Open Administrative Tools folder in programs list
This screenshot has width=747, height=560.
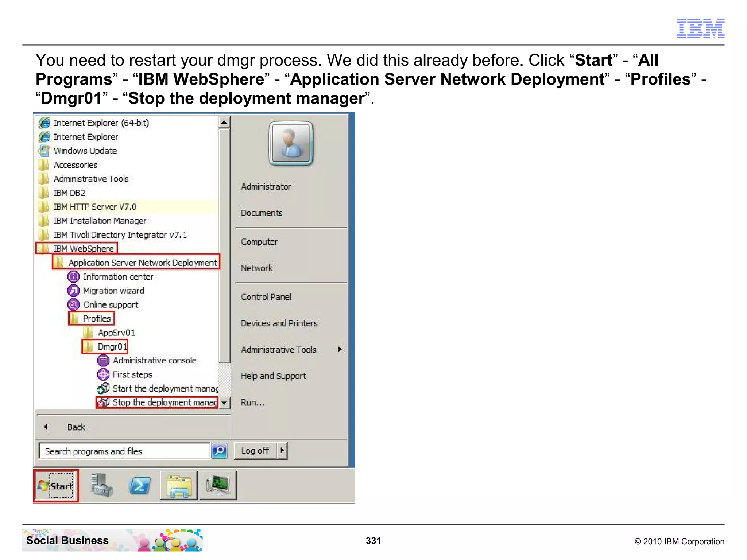coord(84,179)
